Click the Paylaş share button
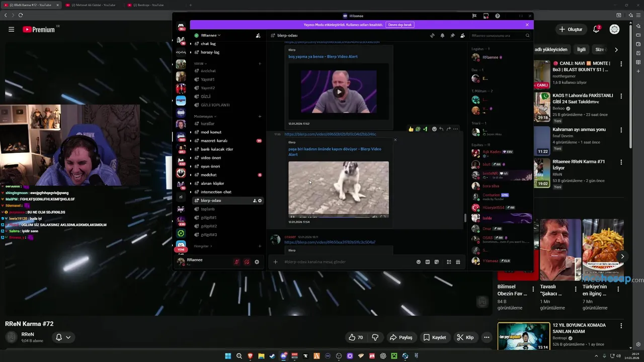This screenshot has width=644, height=362. (401, 337)
